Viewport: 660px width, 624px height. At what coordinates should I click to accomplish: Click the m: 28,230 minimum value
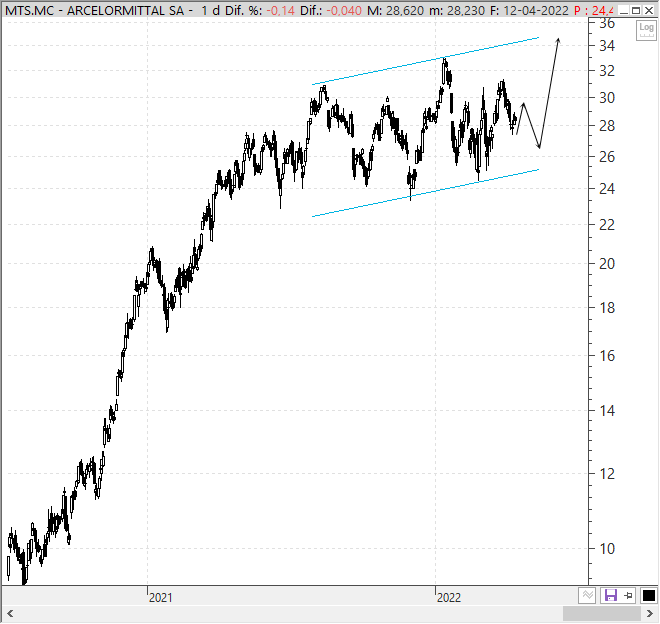click(457, 10)
